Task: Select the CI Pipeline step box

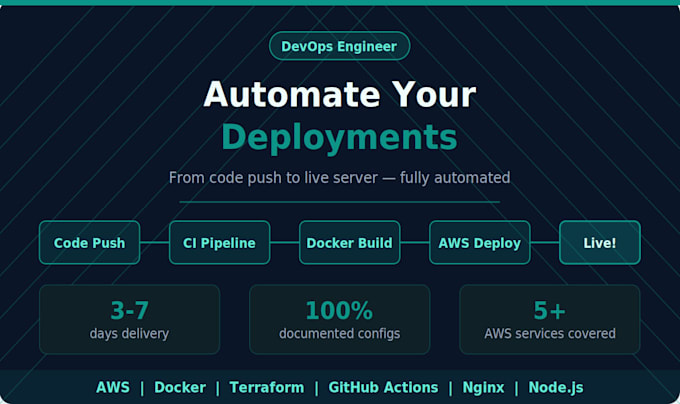Action: [x=219, y=243]
